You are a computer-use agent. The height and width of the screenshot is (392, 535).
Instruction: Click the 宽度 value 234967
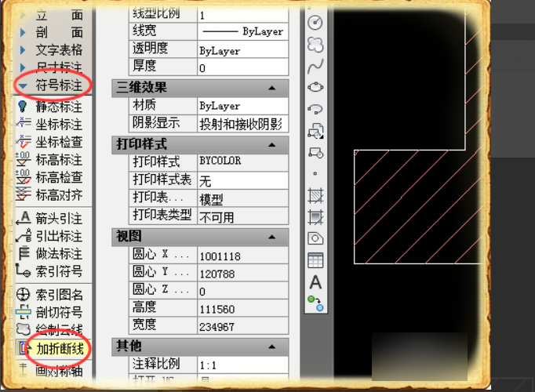(243, 326)
